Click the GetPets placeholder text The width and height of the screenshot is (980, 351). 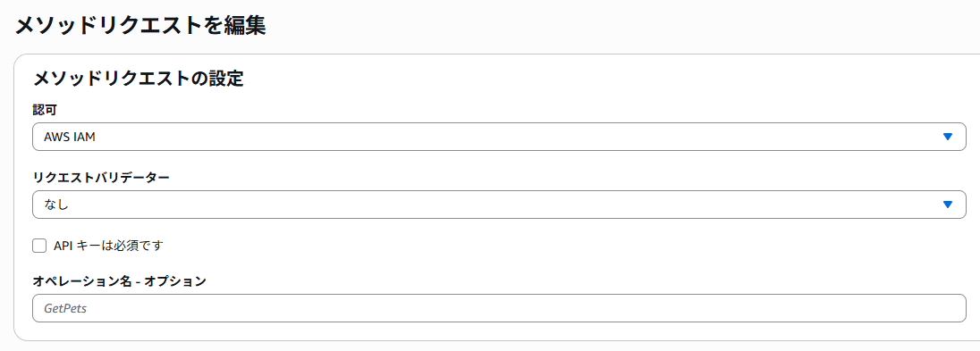pos(65,308)
